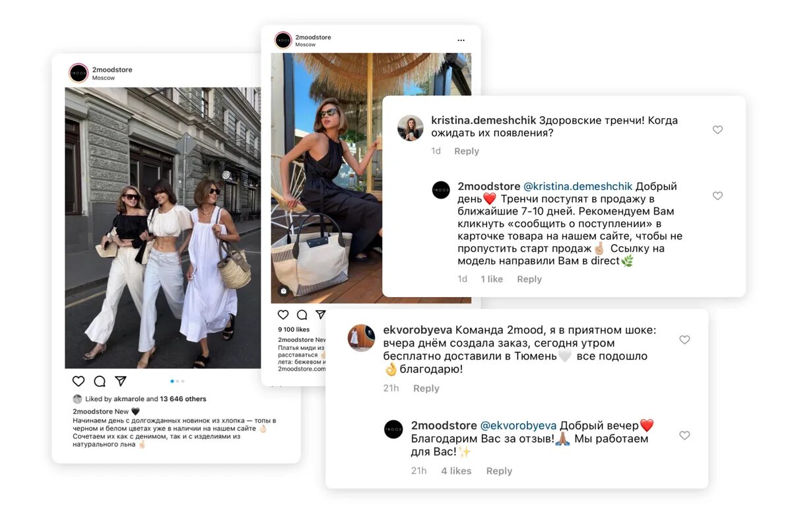The width and height of the screenshot is (792, 532).
Task: Share the wicker chair post via paper-plane icon
Action: [x=320, y=315]
